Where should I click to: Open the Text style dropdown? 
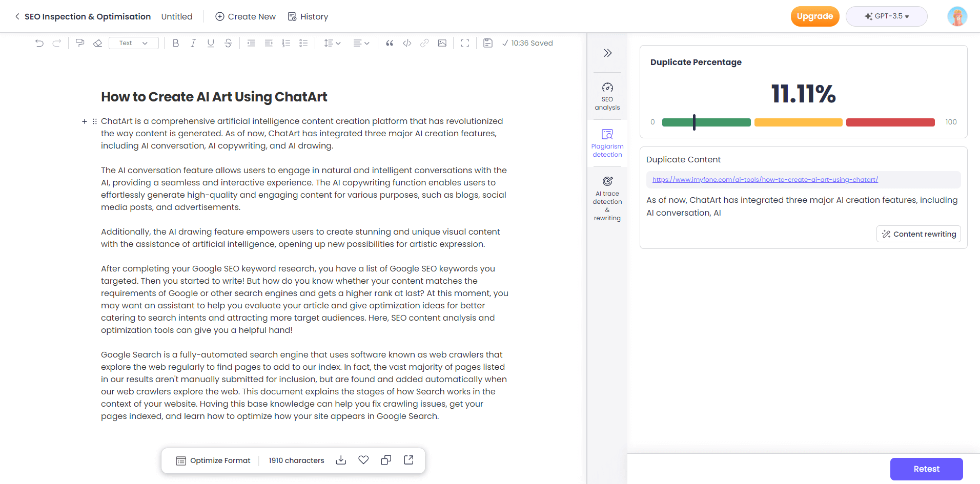[x=134, y=43]
